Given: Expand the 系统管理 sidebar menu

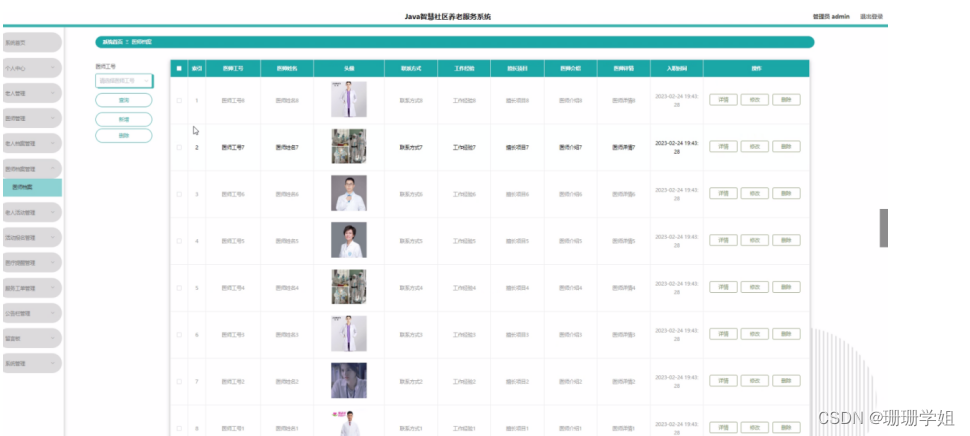Looking at the screenshot, I should 32,364.
